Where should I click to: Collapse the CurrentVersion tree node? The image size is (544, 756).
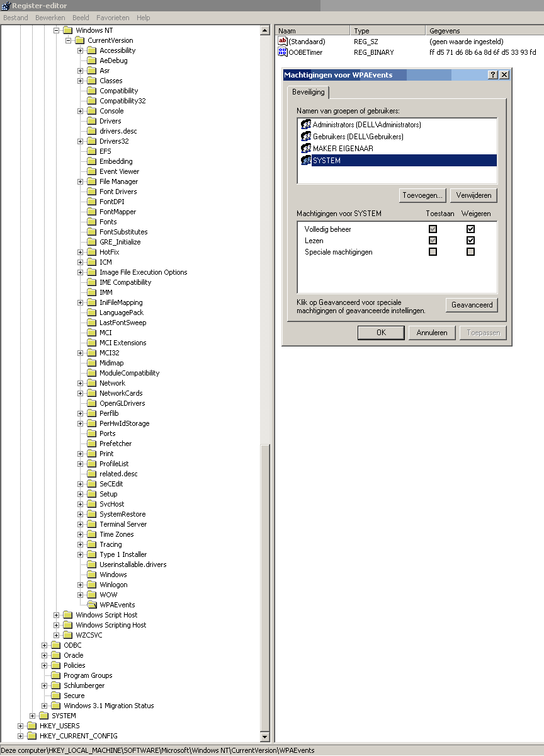click(69, 40)
